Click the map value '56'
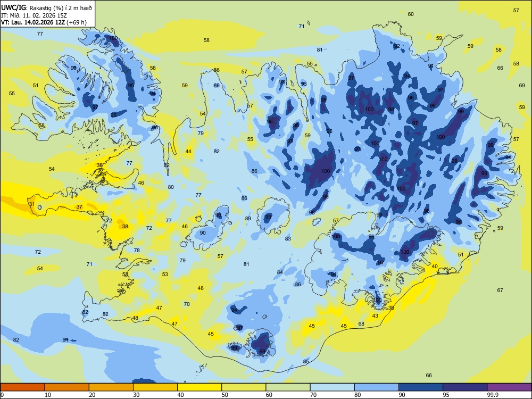The width and height of the screenshot is (532, 399). pyautogui.click(x=217, y=70)
